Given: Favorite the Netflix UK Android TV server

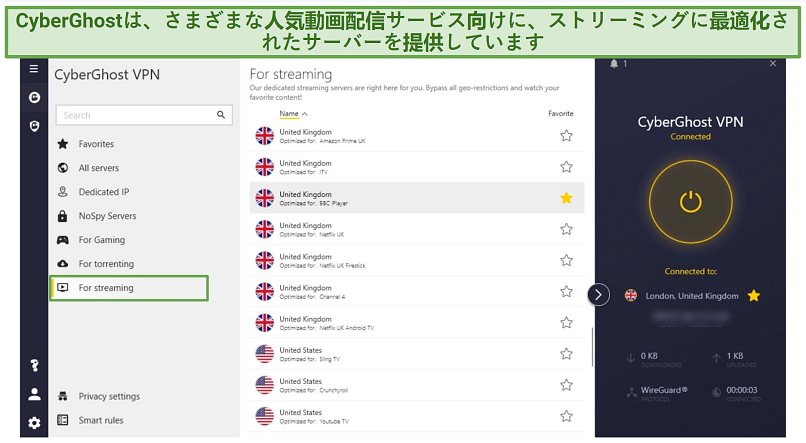Looking at the screenshot, I should [x=566, y=323].
